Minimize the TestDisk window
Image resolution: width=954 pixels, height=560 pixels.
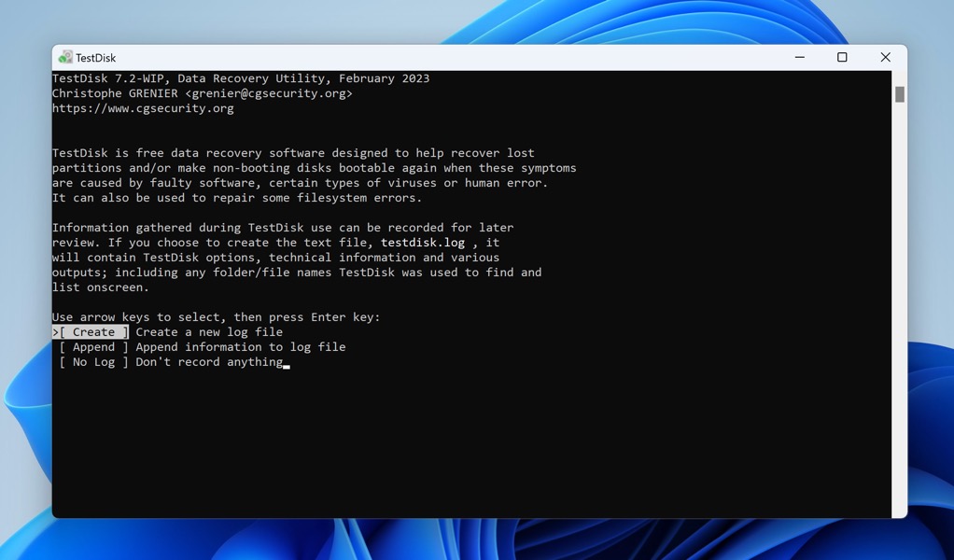[x=799, y=57]
